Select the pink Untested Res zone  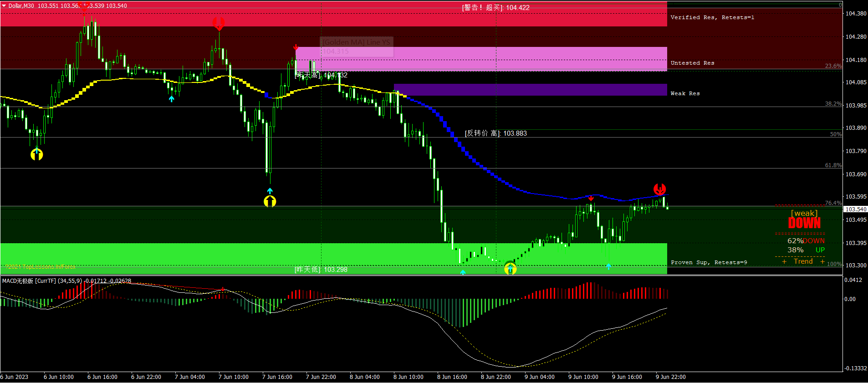481,59
